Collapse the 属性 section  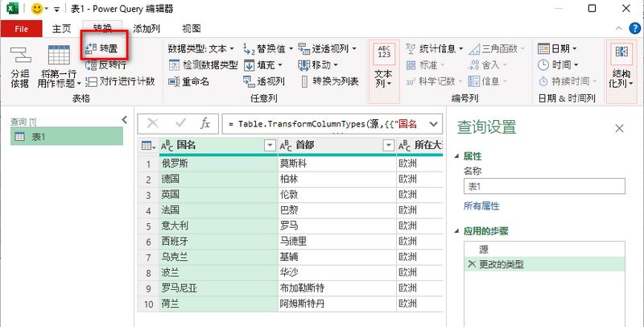click(x=457, y=156)
